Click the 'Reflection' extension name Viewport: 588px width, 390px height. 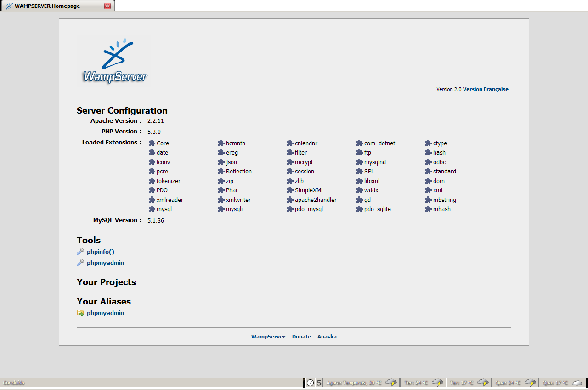[x=239, y=171]
